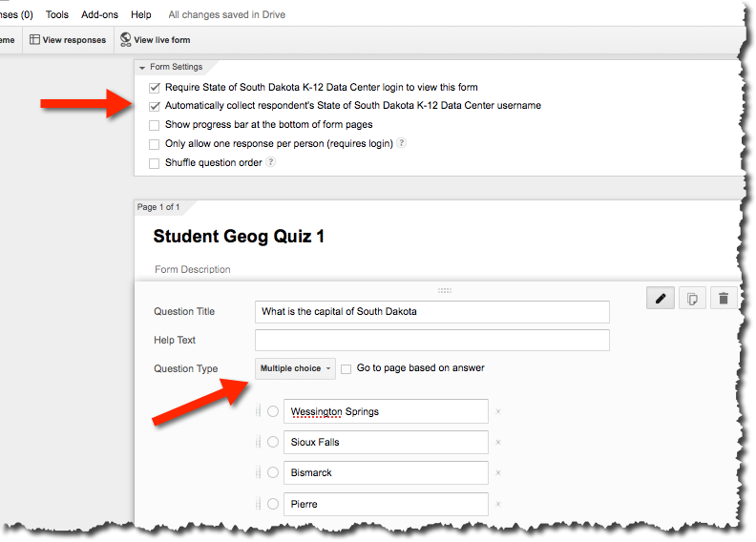
Task: Click drag handle beside Wessington Springs
Action: tap(258, 410)
